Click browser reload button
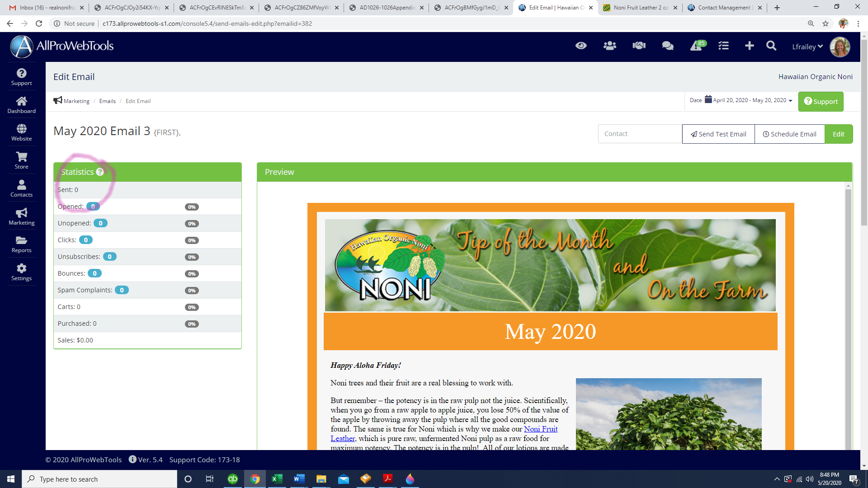Screen dimensions: 868x488 click(x=39, y=23)
